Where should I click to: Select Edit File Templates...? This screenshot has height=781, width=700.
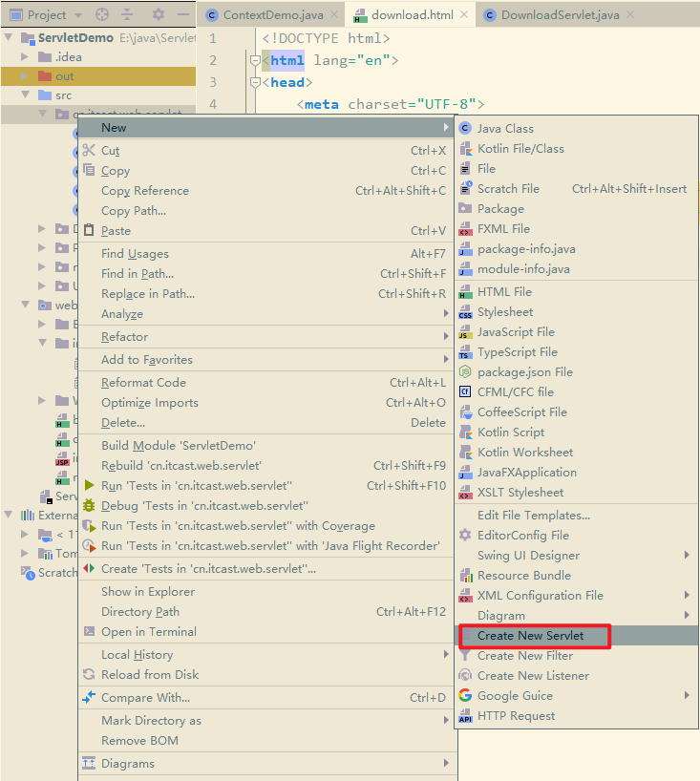(x=577, y=516)
